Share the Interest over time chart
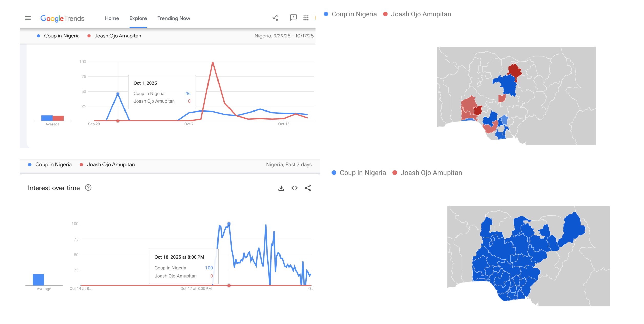 click(x=308, y=188)
